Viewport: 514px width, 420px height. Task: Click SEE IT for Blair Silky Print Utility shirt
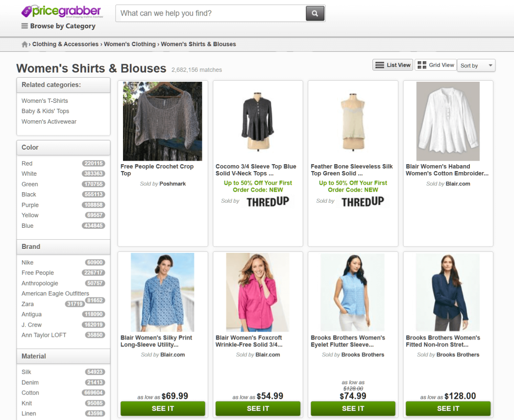point(162,408)
